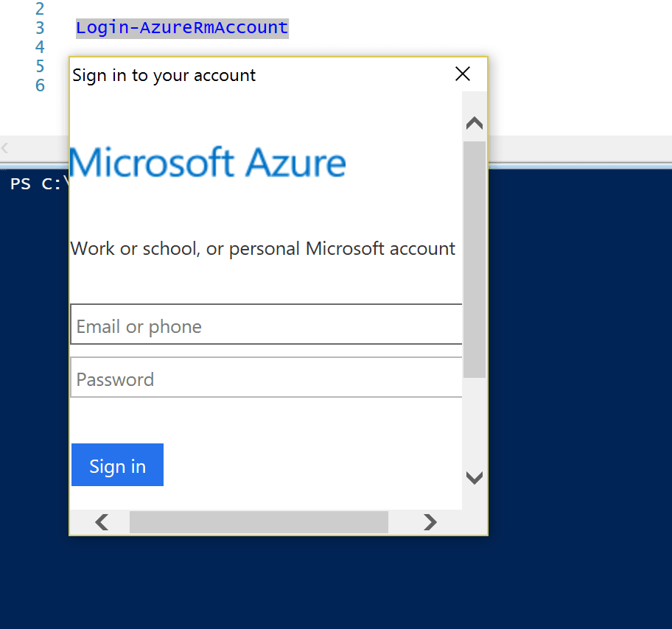Click the blue Sign in button
Screen dimensions: 672x629
(117, 465)
